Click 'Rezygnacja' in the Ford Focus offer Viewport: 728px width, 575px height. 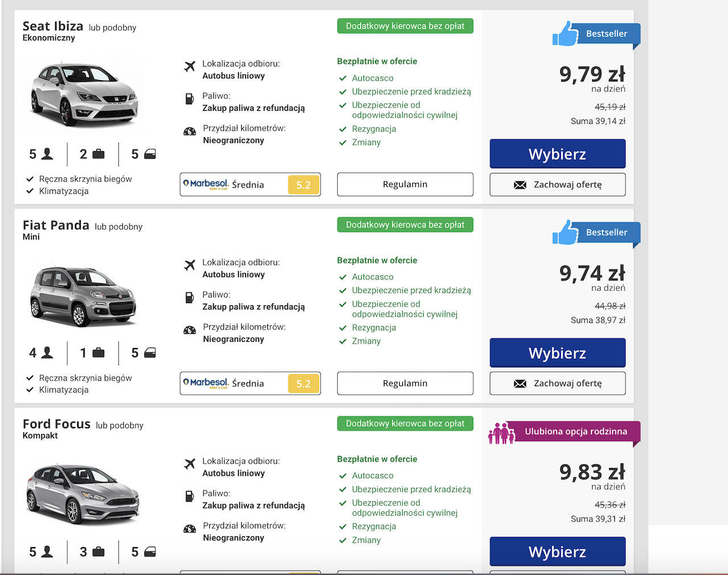(374, 527)
